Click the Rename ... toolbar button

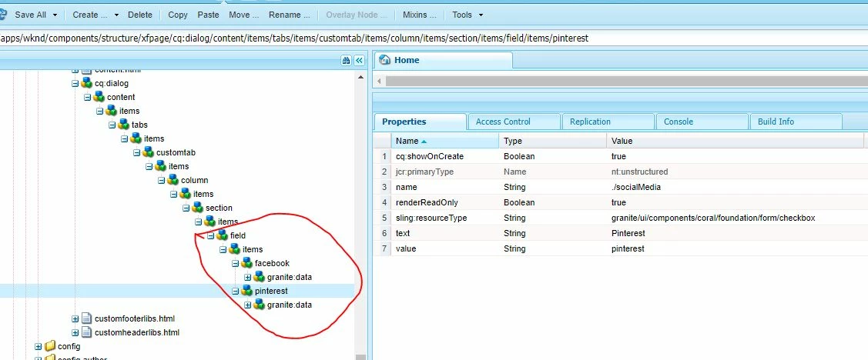point(289,15)
